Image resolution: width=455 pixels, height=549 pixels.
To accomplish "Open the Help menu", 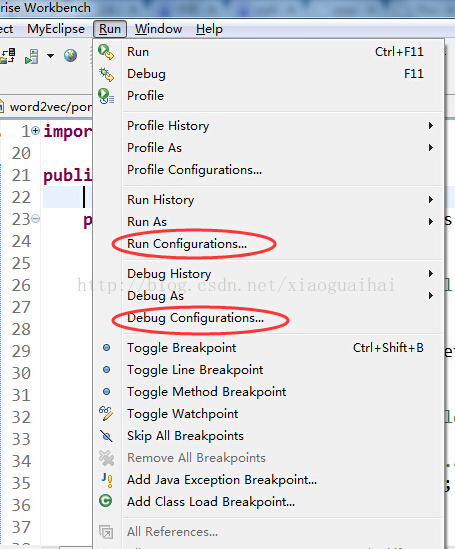I will (x=209, y=29).
